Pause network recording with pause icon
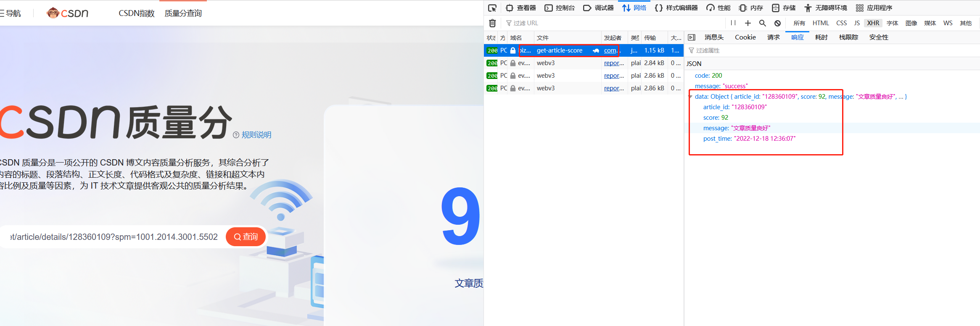The height and width of the screenshot is (326, 980). tap(733, 23)
